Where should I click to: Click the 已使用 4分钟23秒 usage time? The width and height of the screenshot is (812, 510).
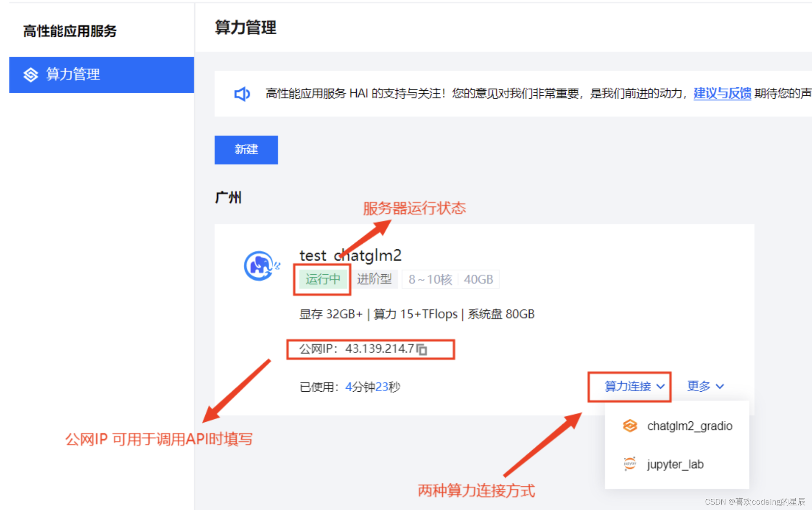click(x=350, y=387)
